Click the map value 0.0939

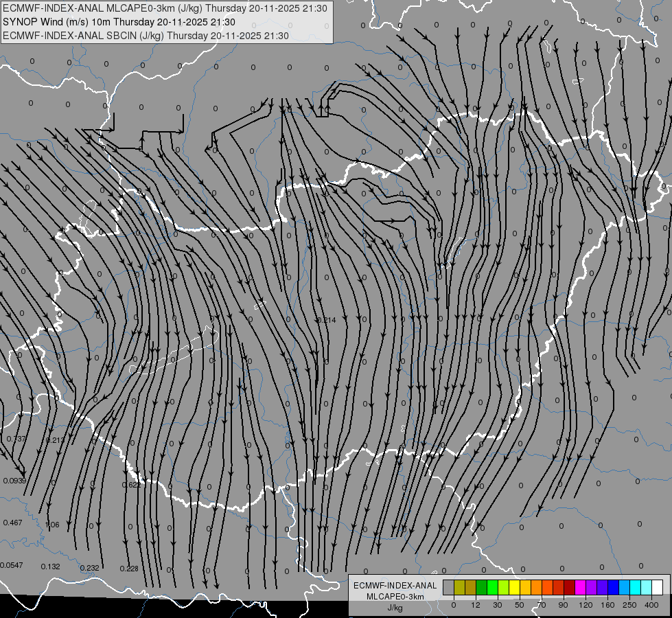point(14,481)
